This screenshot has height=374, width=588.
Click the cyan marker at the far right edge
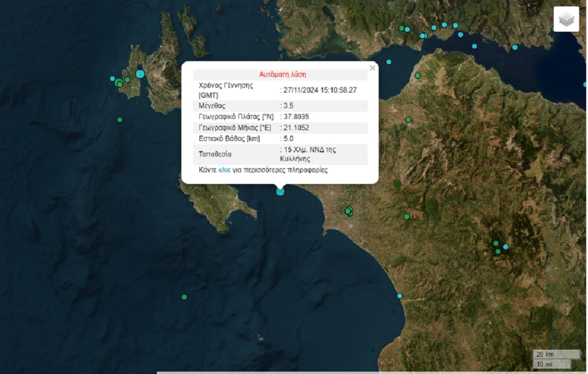(x=584, y=84)
